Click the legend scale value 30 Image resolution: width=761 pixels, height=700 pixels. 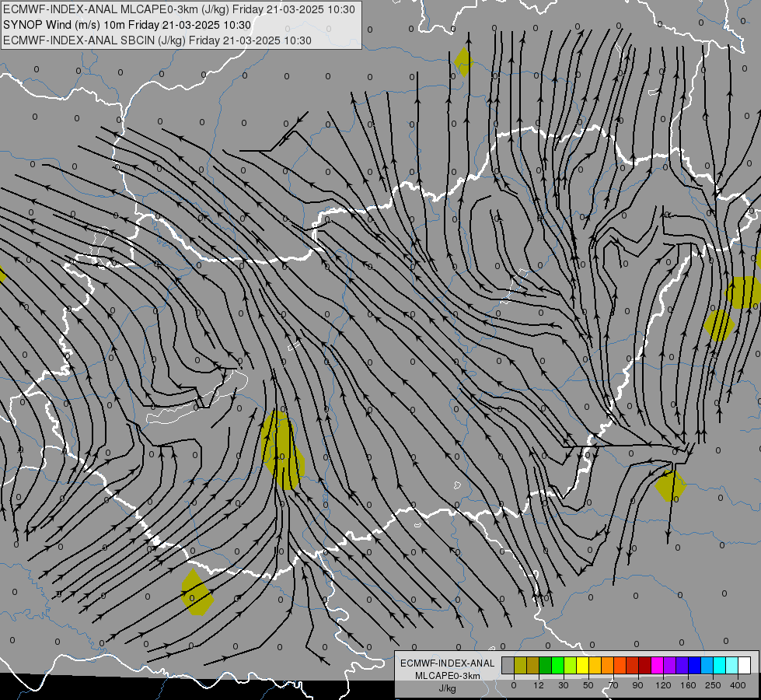564,685
